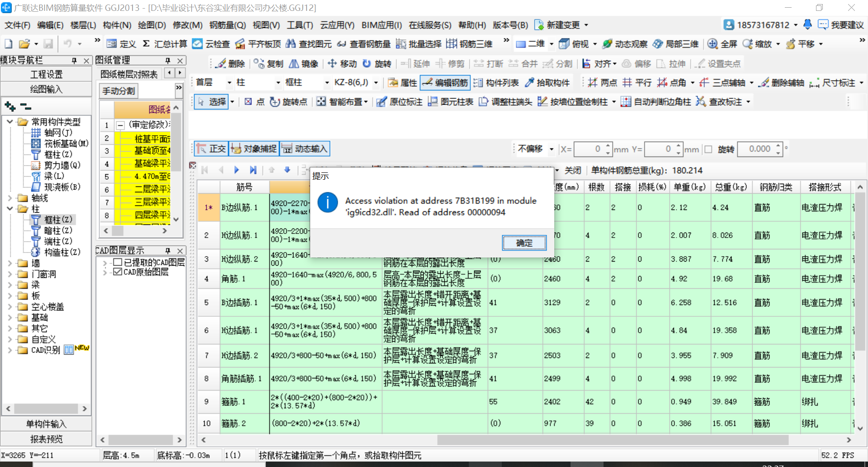The height and width of the screenshot is (467, 868).
Task: Select the 平移 pan tool
Action: [800, 43]
